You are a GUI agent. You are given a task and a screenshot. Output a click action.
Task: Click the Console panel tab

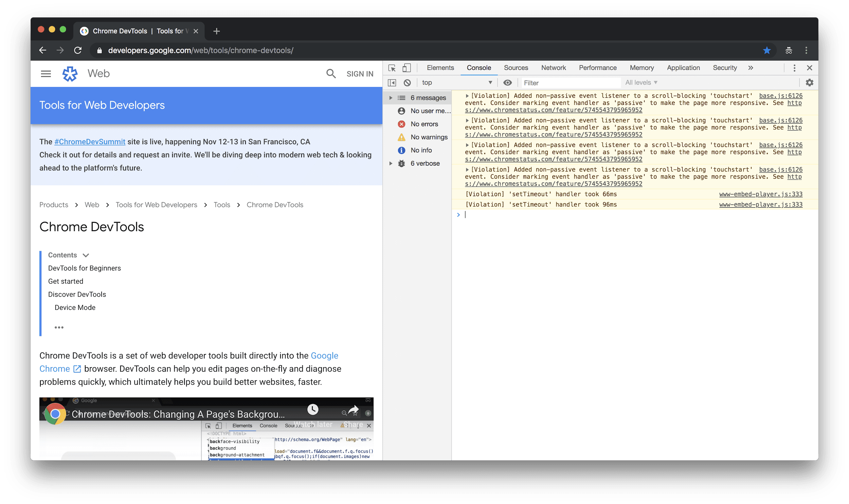478,67
